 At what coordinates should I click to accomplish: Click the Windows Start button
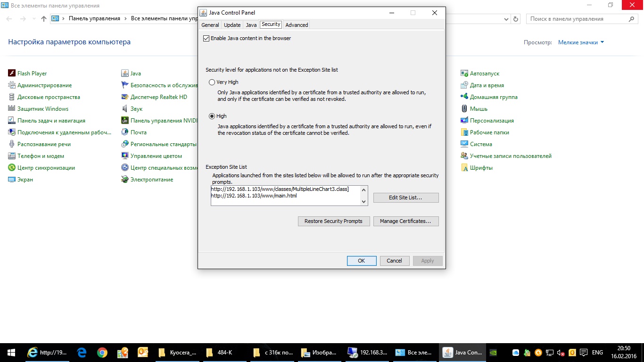tap(11, 352)
